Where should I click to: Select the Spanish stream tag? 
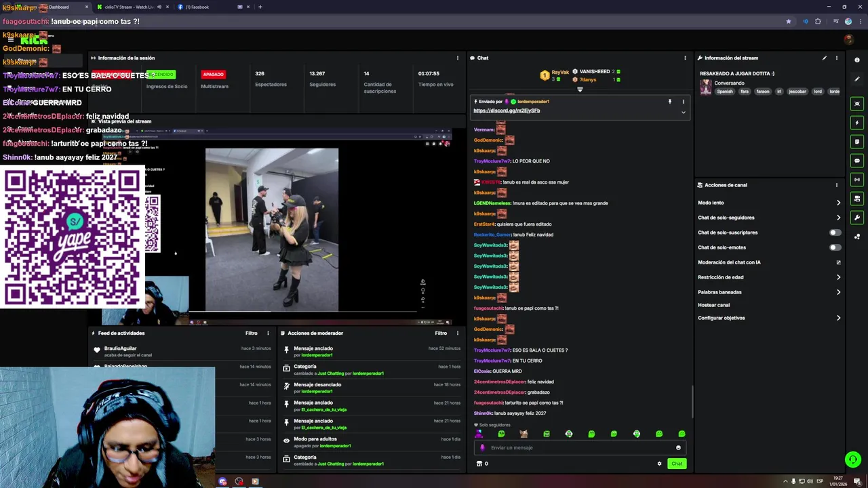(x=725, y=91)
